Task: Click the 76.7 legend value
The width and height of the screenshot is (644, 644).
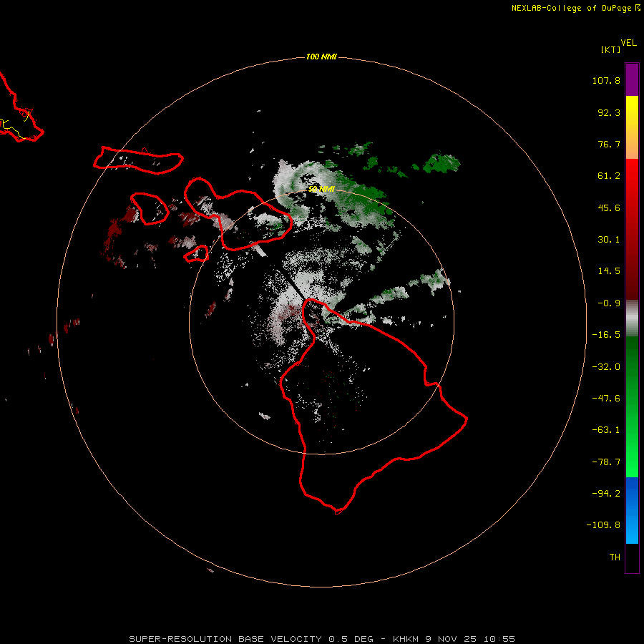Action: tap(609, 144)
